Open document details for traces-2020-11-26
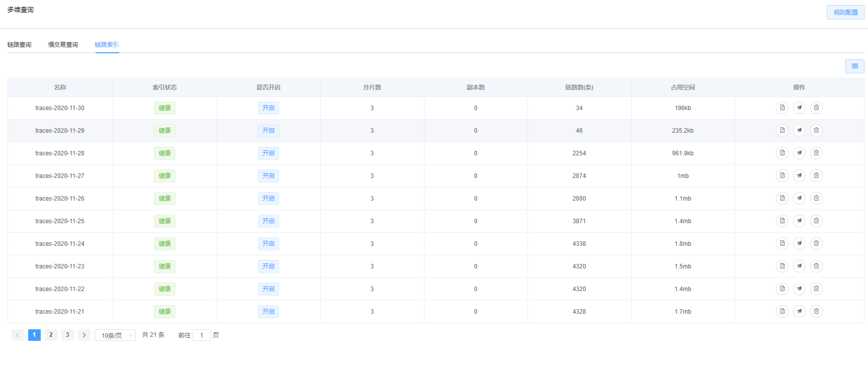 click(x=782, y=198)
